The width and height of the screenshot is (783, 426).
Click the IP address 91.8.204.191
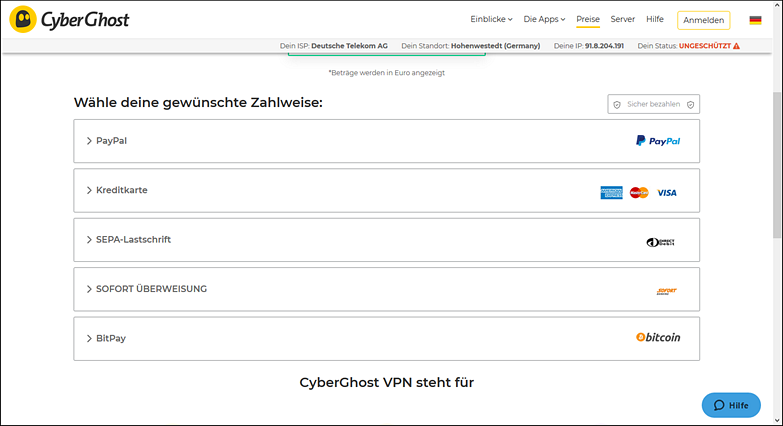click(604, 45)
